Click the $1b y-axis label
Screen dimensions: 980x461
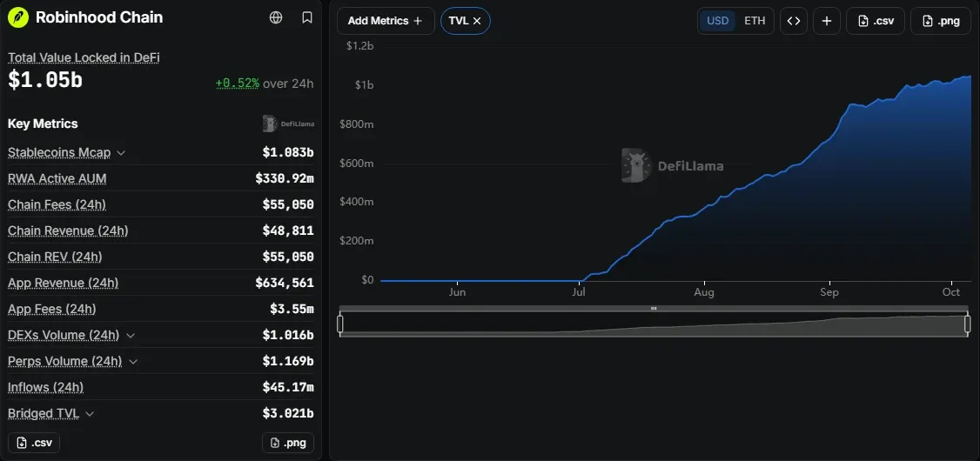click(x=365, y=85)
